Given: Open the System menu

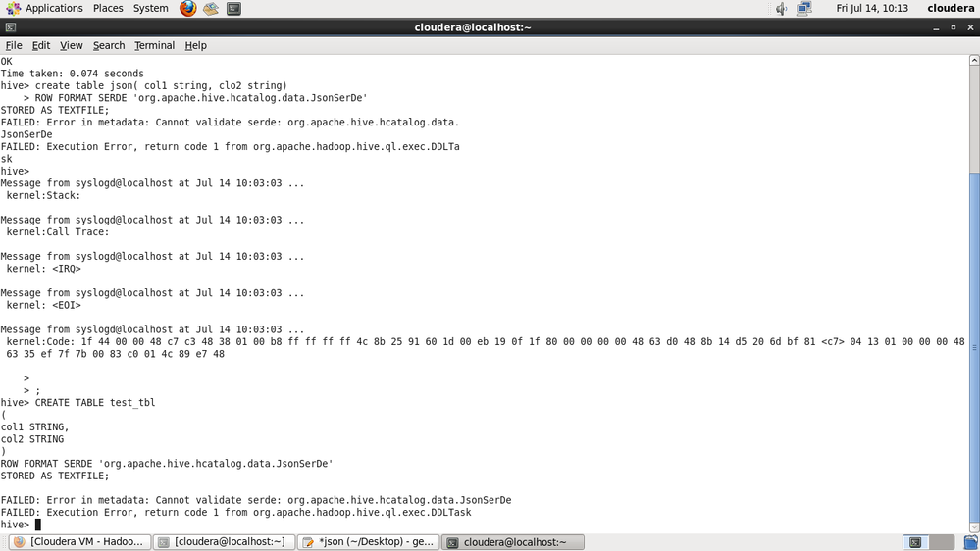Looking at the screenshot, I should pyautogui.click(x=151, y=8).
